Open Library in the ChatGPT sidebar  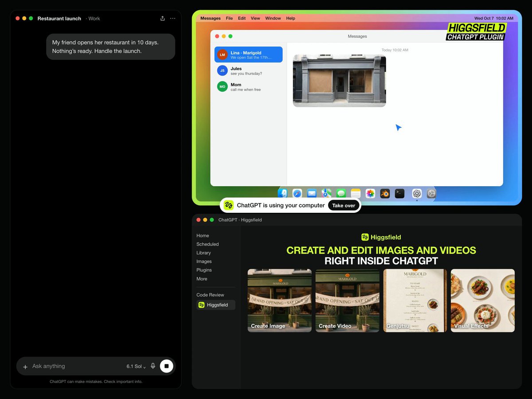[203, 253]
